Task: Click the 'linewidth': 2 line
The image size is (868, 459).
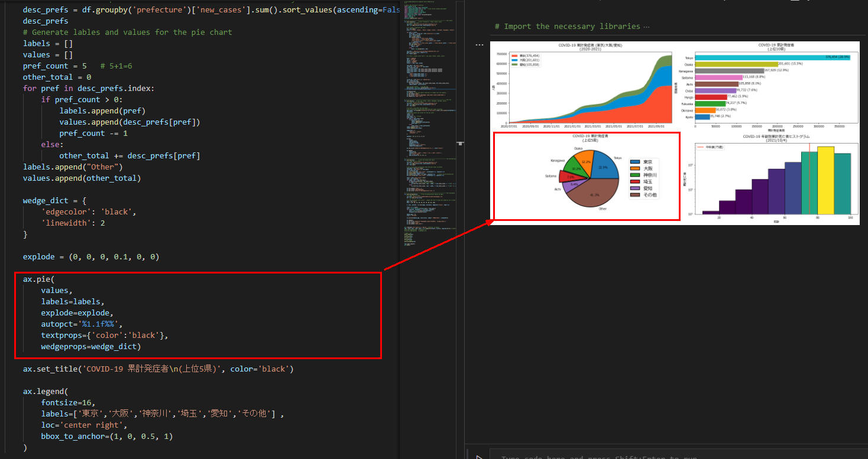Action: [x=73, y=223]
